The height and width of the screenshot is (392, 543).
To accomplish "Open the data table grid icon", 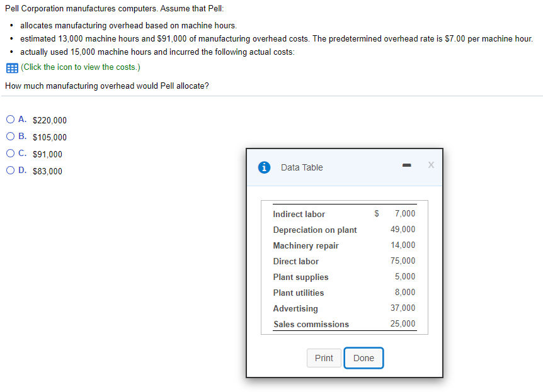I will coord(12,68).
